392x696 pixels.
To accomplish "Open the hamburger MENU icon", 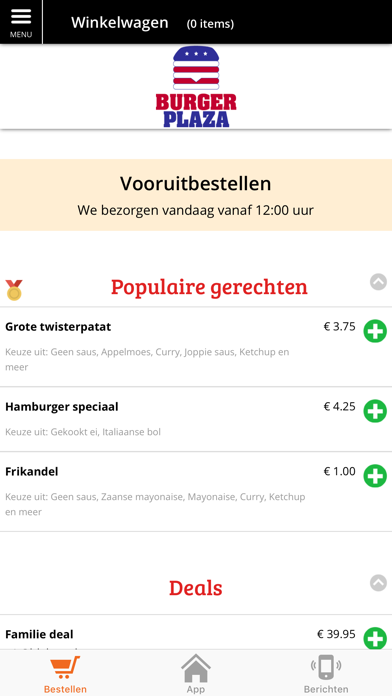I will click(x=21, y=22).
